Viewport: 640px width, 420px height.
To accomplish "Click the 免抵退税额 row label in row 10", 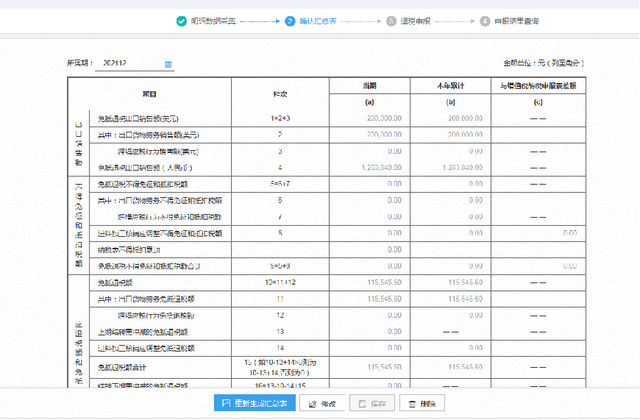I will (x=115, y=283).
